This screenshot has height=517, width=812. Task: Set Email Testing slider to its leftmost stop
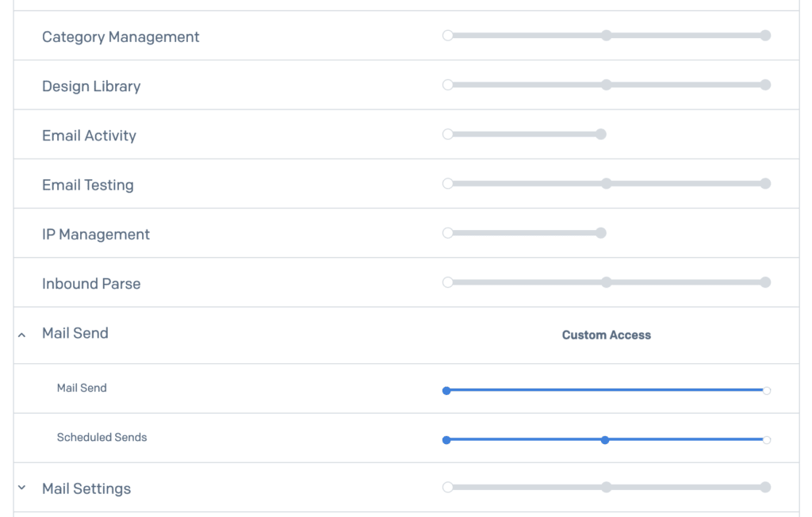448,183
